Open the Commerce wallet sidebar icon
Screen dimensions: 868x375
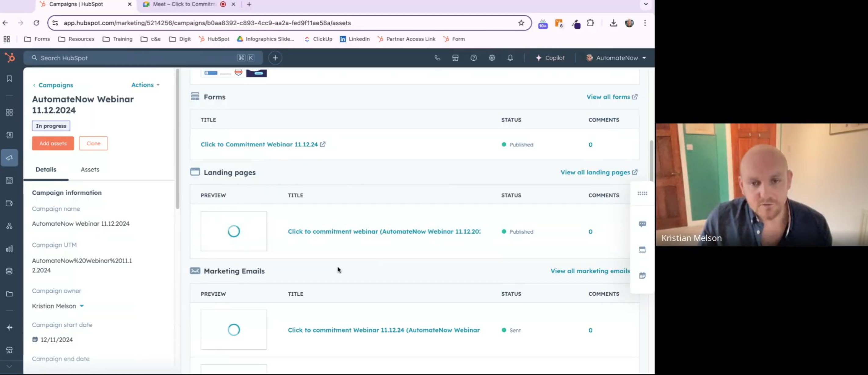[x=9, y=203]
